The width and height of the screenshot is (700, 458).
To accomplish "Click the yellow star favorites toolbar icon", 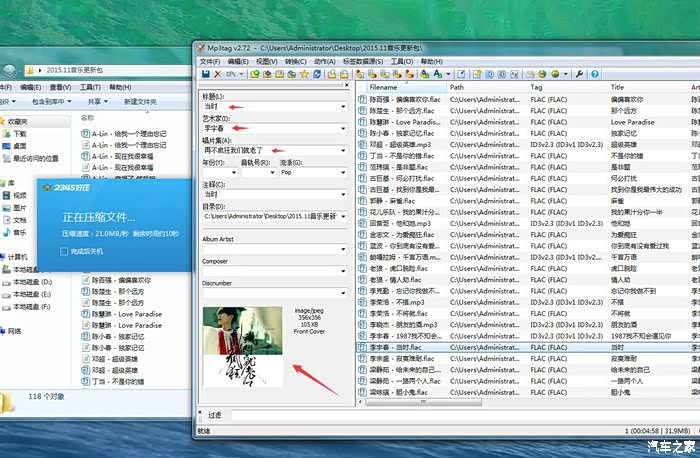I will 304,74.
